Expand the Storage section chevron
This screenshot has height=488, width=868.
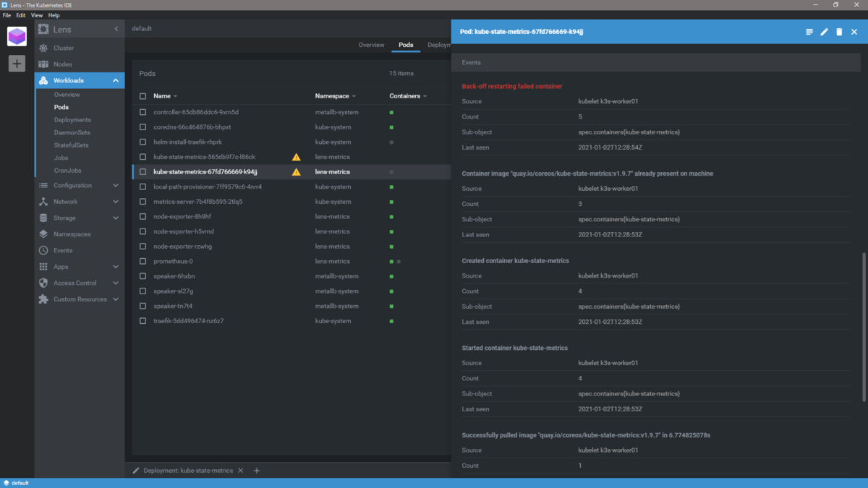[x=116, y=218]
